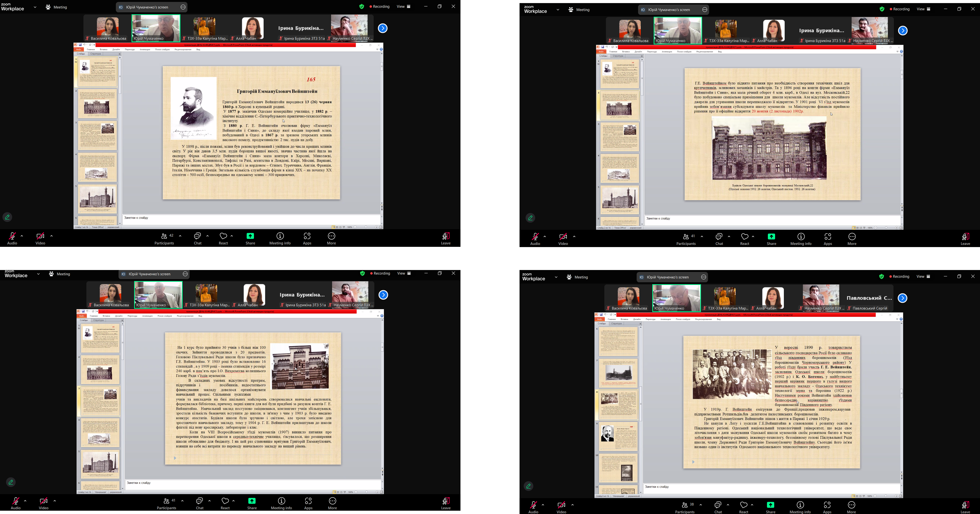This screenshot has width=980, height=514.
Task: Open Дизайн ribbon tab above slide numbered 165
Action: (x=116, y=49)
